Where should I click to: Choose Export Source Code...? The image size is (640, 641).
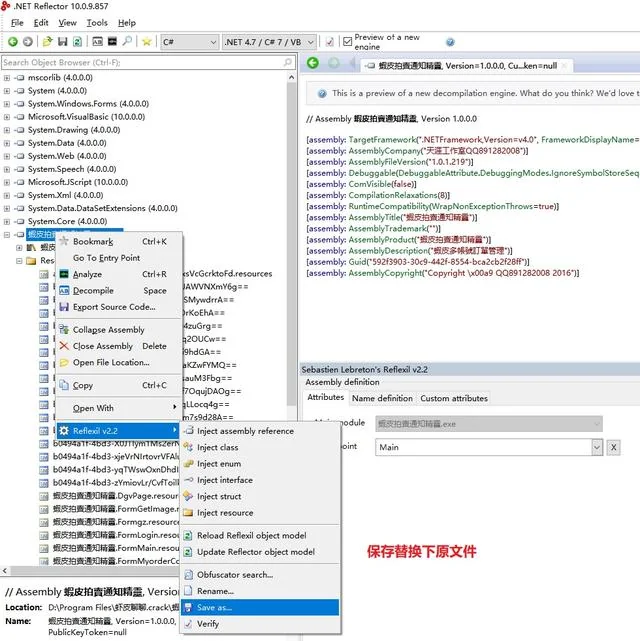[119, 307]
